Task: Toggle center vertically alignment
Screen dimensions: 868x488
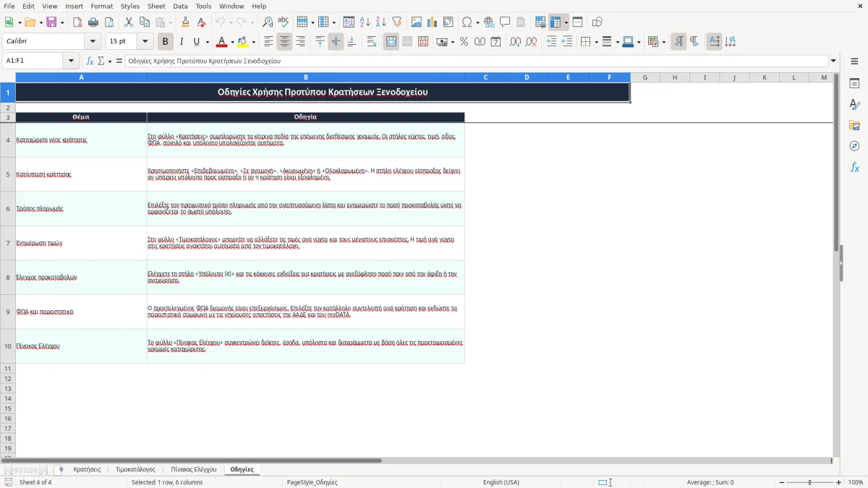Action: pos(336,42)
